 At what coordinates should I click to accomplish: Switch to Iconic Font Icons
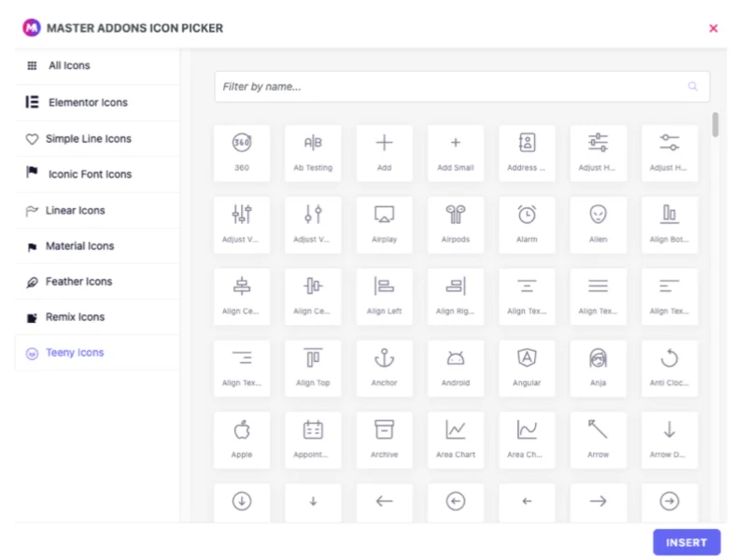(97, 175)
